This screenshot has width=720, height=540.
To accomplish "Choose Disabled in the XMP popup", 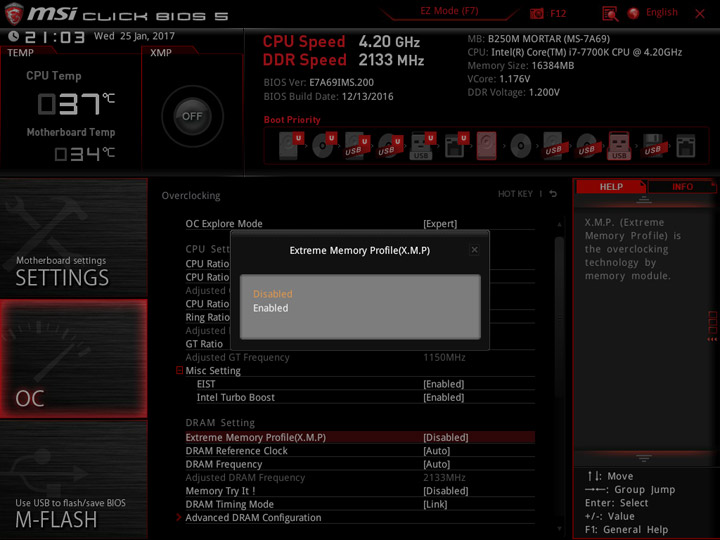I will point(273,294).
